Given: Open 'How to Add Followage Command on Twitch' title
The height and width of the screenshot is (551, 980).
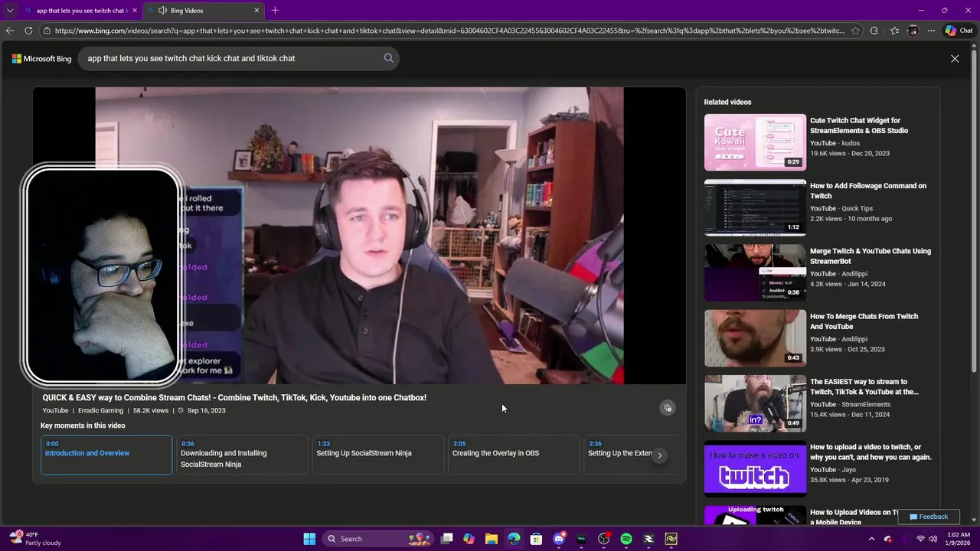Looking at the screenshot, I should (868, 191).
